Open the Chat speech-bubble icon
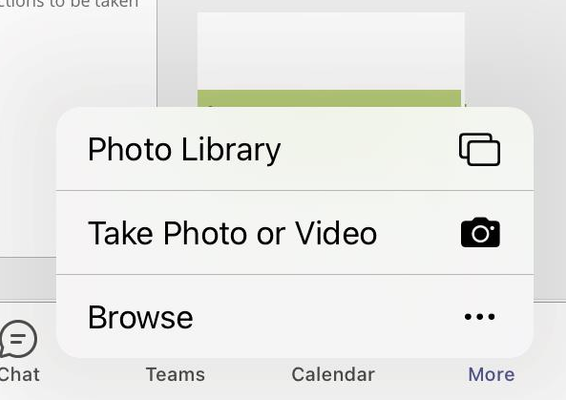566x400 pixels. (x=18, y=339)
